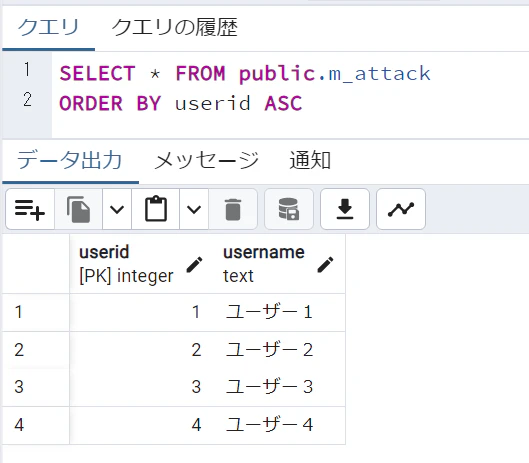Select the row header numbered 4
Viewport: 529px width, 463px height.
pos(36,425)
